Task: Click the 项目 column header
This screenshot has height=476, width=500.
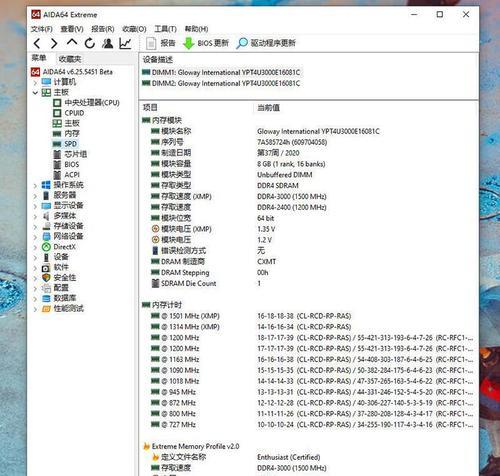Action: [150, 107]
